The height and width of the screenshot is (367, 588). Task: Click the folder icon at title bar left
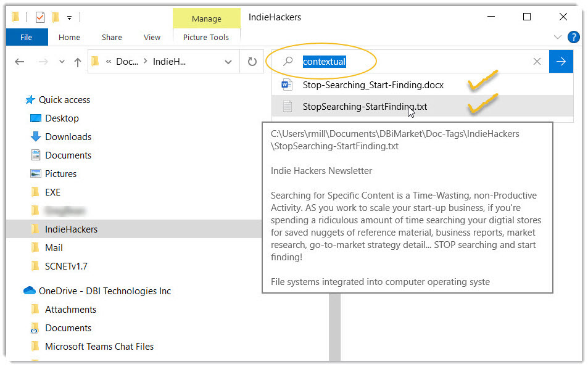[15, 17]
